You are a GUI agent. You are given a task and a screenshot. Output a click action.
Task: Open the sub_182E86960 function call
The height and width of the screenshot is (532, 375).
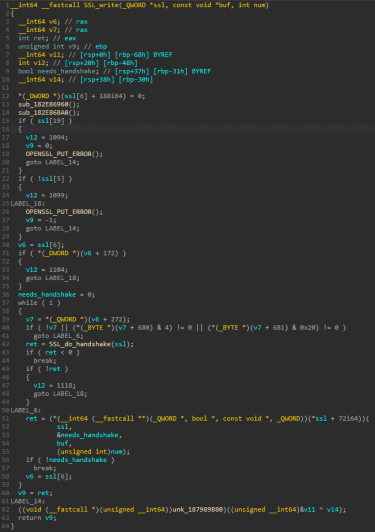pos(49,104)
